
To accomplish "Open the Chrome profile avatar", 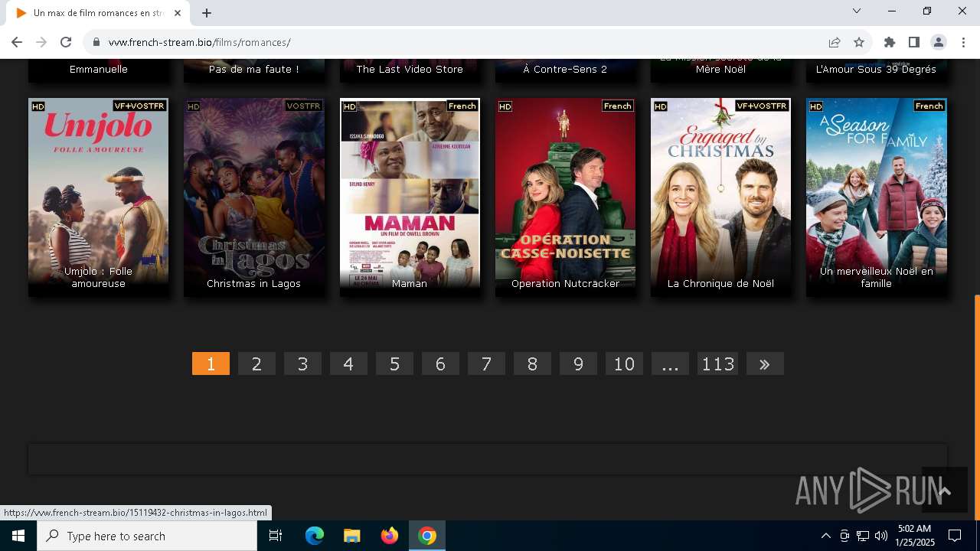I will 939,42.
